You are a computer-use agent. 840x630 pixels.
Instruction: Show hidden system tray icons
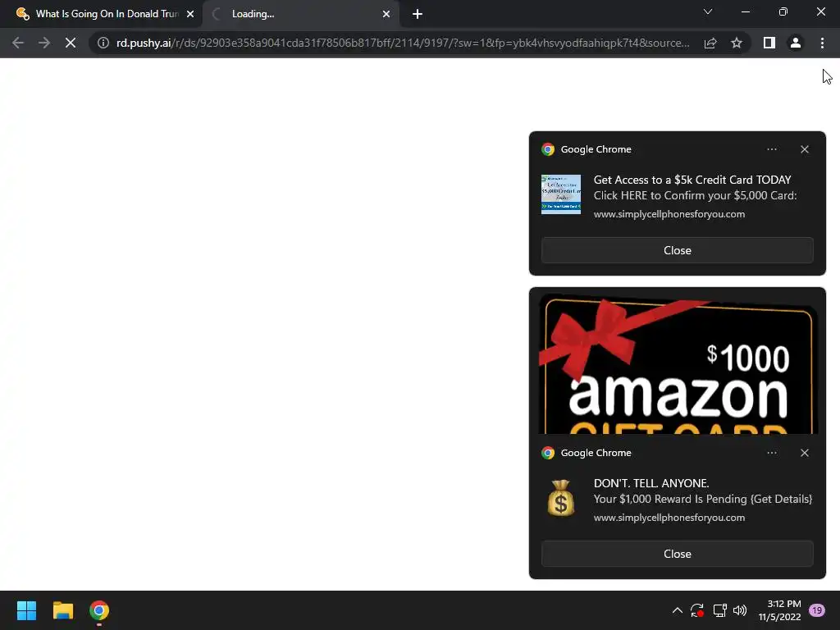pyautogui.click(x=677, y=610)
